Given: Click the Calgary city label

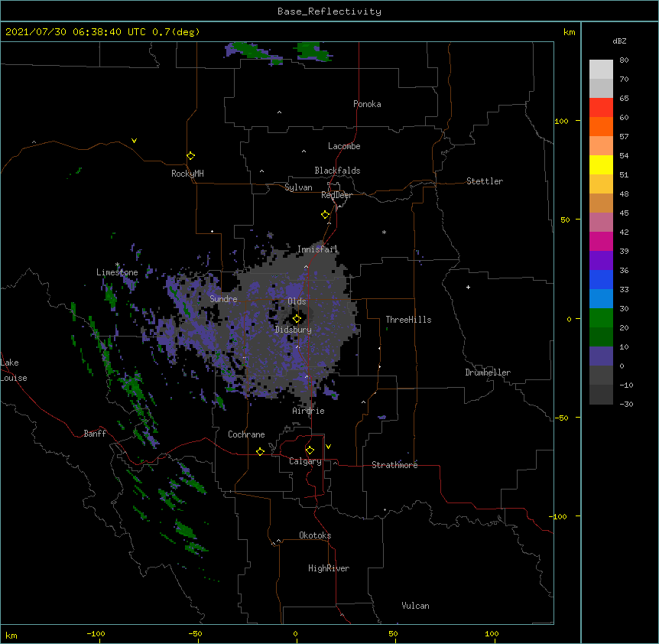Looking at the screenshot, I should coord(305,461).
